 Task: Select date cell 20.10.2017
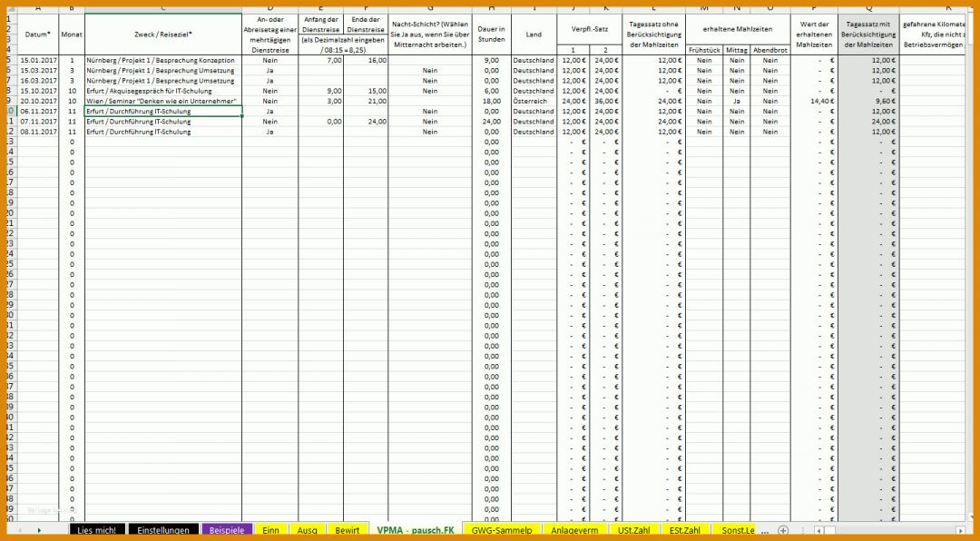coord(38,102)
